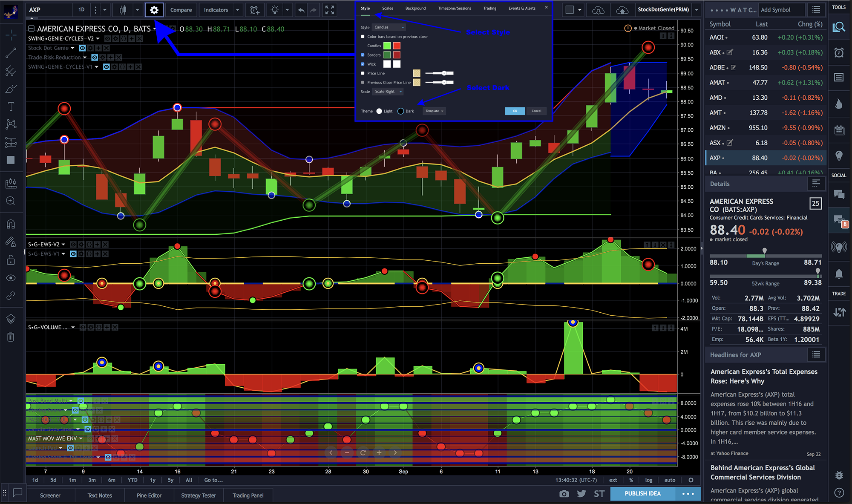Expand S•G-EWS-V2 indicator menu arrow
Viewport: 852px width, 504px height.
coord(63,245)
